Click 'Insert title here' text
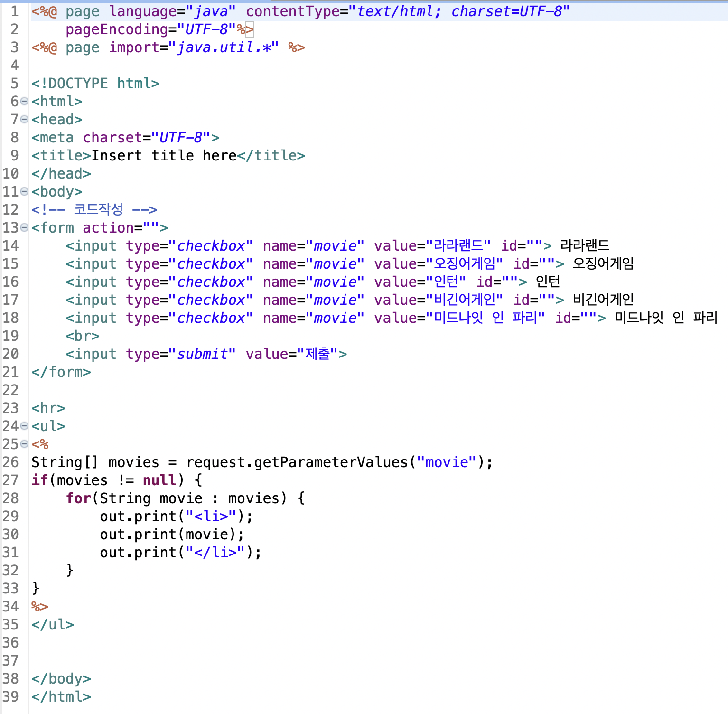This screenshot has height=714, width=728. click(164, 156)
